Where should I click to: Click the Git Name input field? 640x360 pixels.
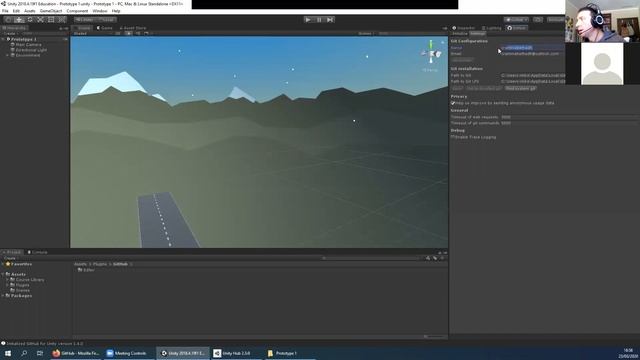coord(533,48)
